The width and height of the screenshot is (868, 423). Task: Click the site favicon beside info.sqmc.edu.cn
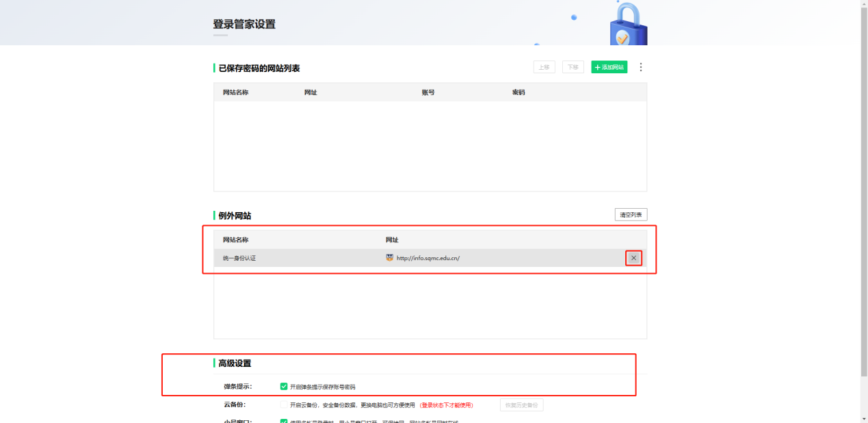pos(389,258)
